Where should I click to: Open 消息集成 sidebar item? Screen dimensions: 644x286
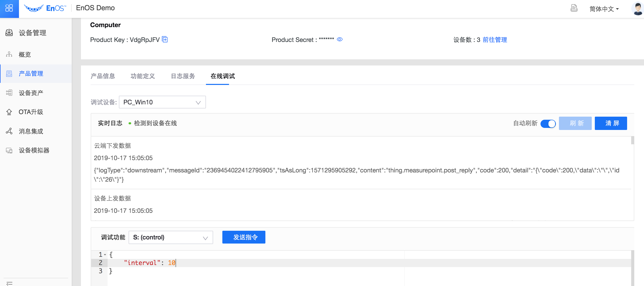[31, 131]
